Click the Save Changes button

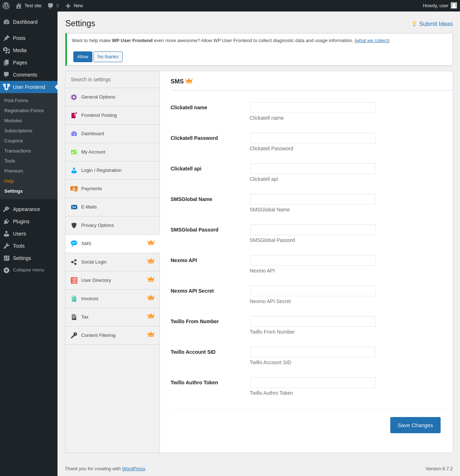click(x=415, y=425)
